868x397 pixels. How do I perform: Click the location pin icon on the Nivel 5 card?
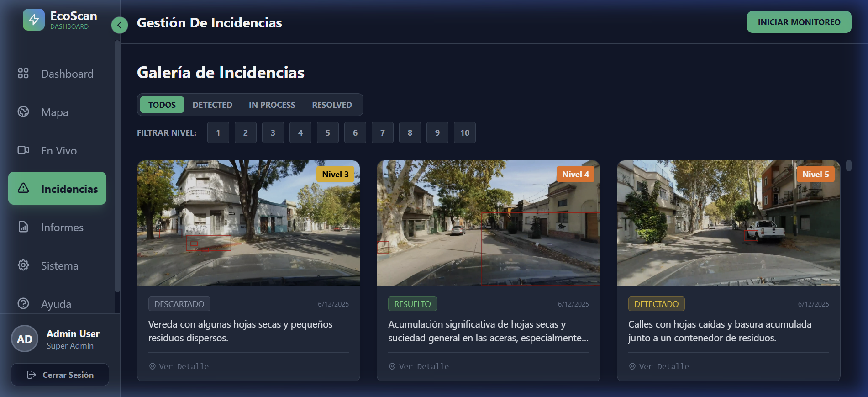click(632, 366)
